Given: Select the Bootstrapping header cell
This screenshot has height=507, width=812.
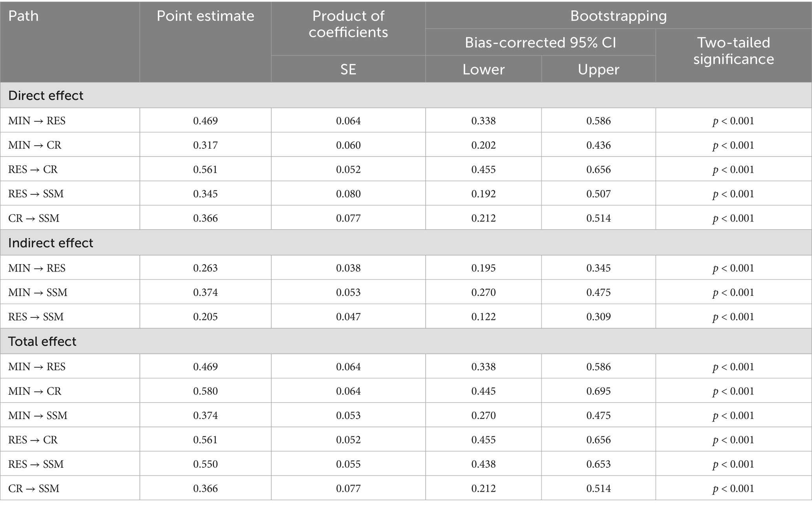Looking at the screenshot, I should click(x=618, y=16).
